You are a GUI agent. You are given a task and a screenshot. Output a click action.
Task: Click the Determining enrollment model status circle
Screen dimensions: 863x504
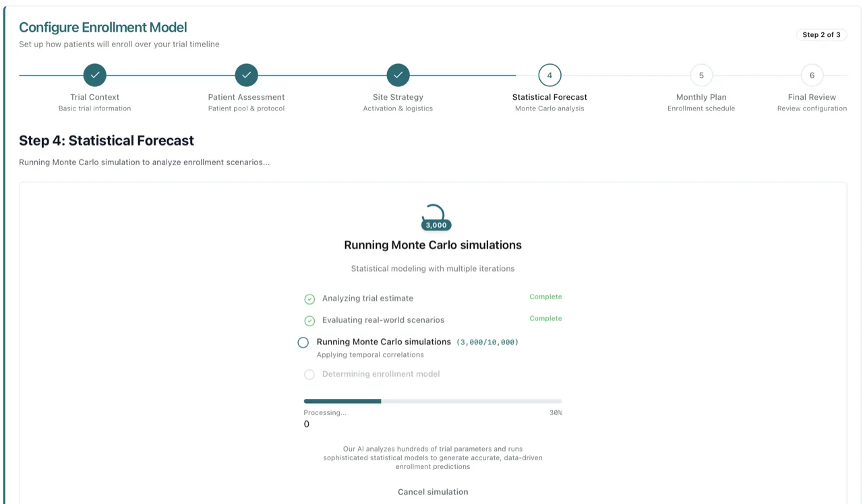(x=309, y=374)
